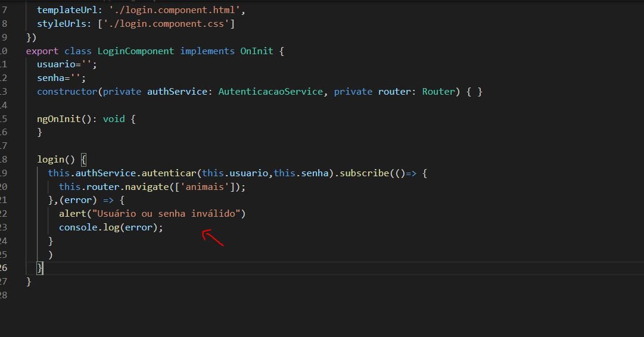Image resolution: width=644 pixels, height=337 pixels.
Task: Click the closing brace on line 26
Action: tap(40, 268)
